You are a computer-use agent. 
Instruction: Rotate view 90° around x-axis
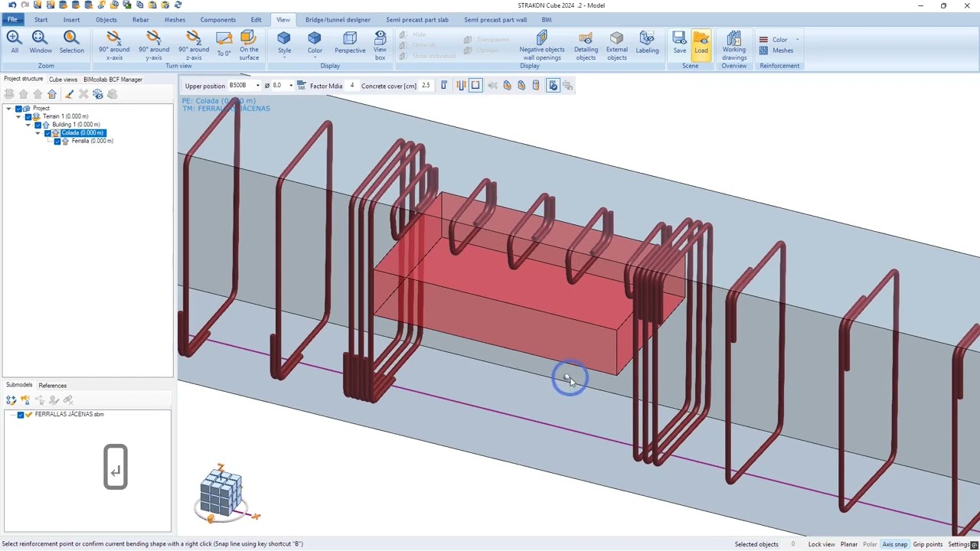pyautogui.click(x=114, y=45)
